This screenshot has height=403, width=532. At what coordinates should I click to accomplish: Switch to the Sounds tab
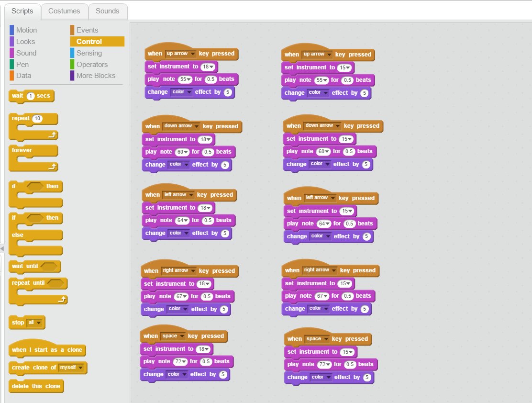point(107,11)
